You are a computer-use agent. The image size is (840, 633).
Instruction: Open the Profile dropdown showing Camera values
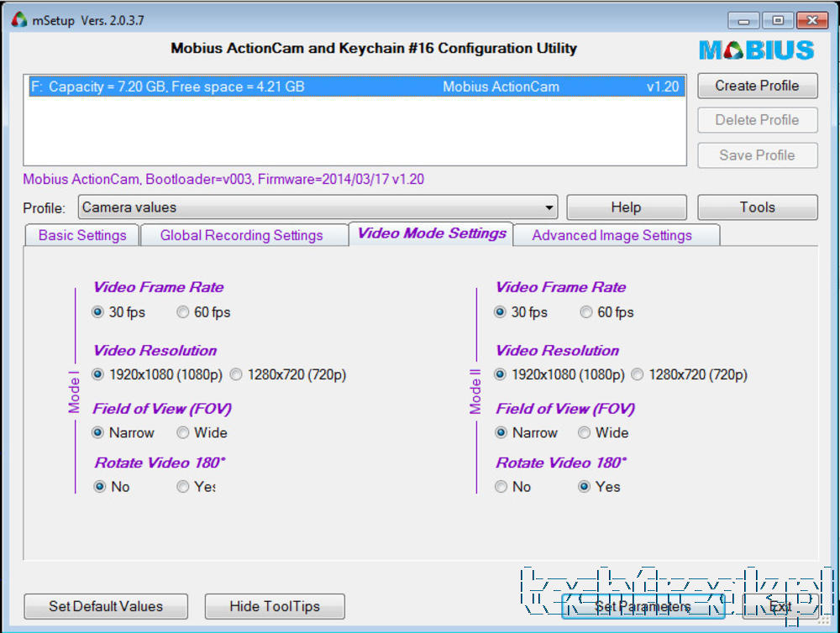point(318,207)
